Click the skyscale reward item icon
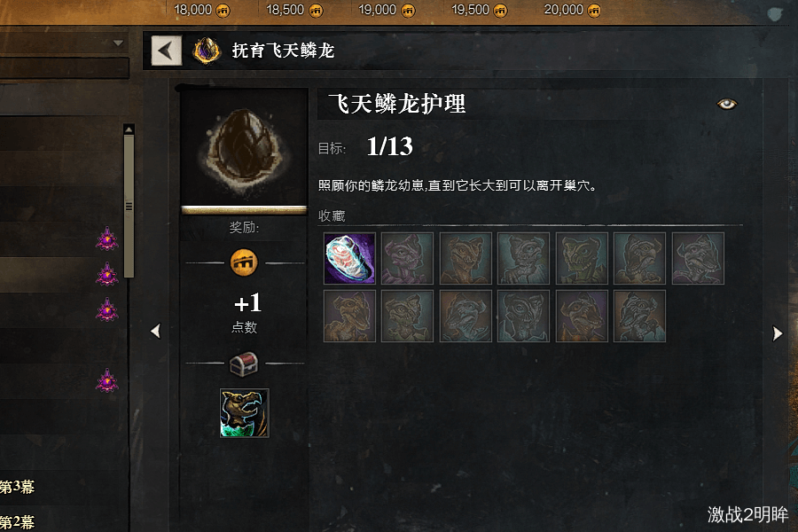The width and height of the screenshot is (798, 532). [245, 413]
